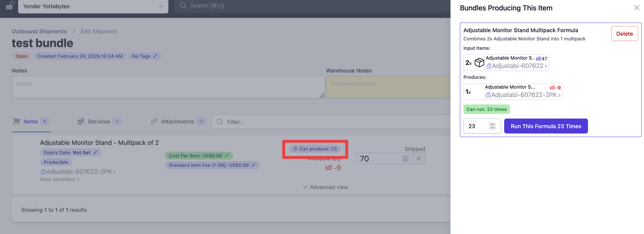Click the pencil icon next to No Tags

coord(155,56)
